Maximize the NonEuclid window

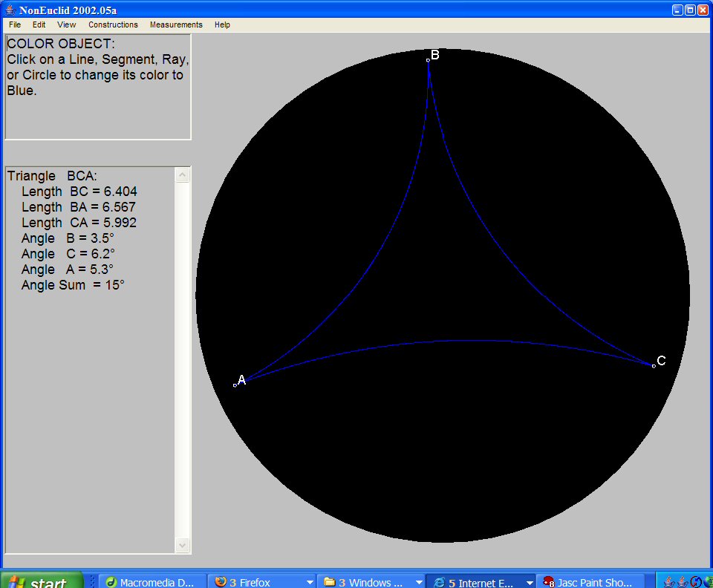tap(690, 10)
